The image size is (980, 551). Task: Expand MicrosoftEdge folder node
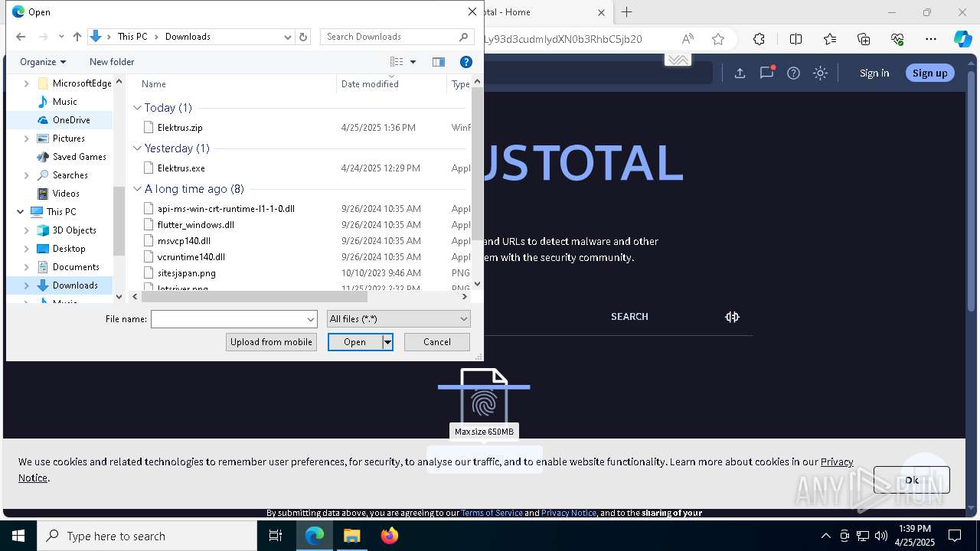tap(27, 83)
